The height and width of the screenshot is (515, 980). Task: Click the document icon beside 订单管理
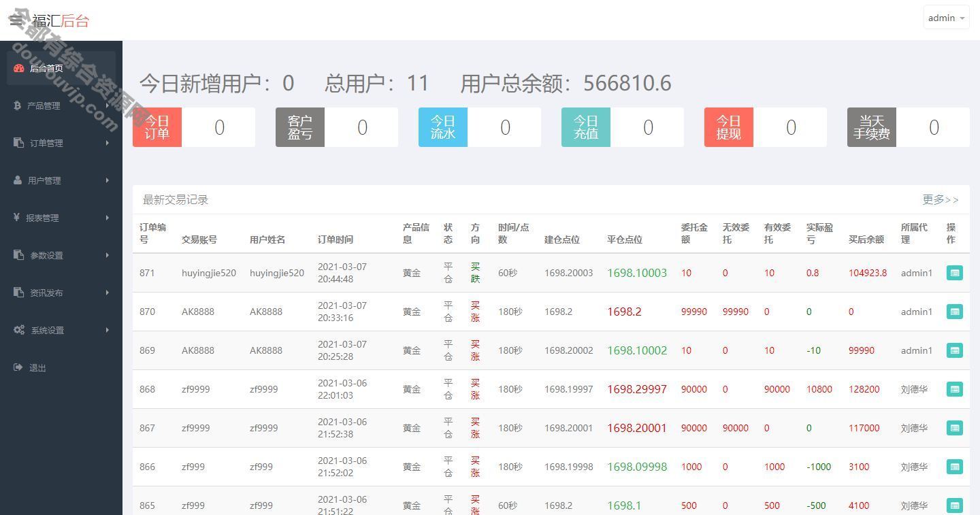[x=18, y=143]
